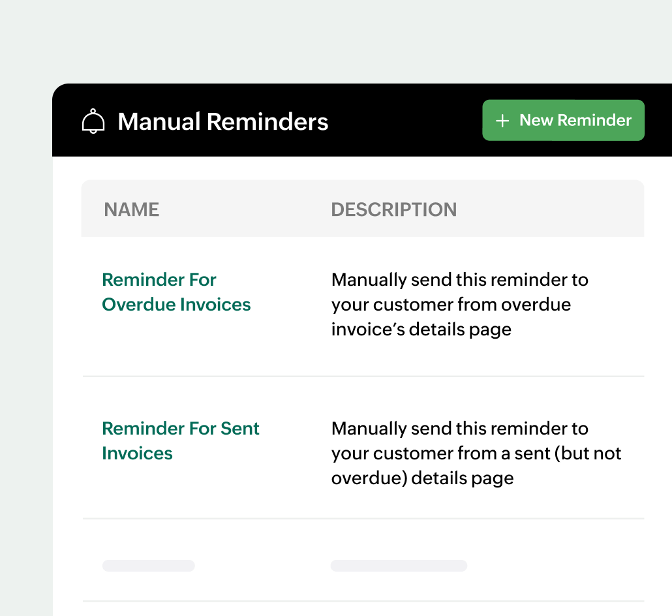Select the overdue invoice reminder description text
The height and width of the screenshot is (616, 672).
(460, 304)
